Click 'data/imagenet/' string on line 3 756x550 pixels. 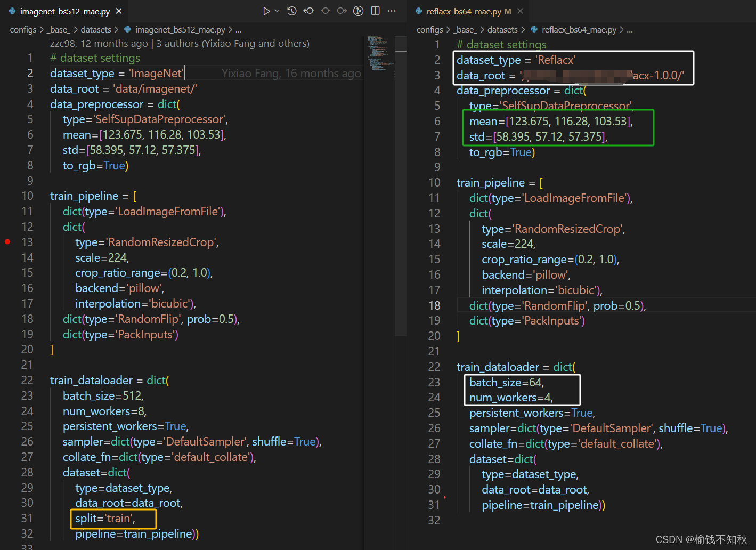(155, 89)
